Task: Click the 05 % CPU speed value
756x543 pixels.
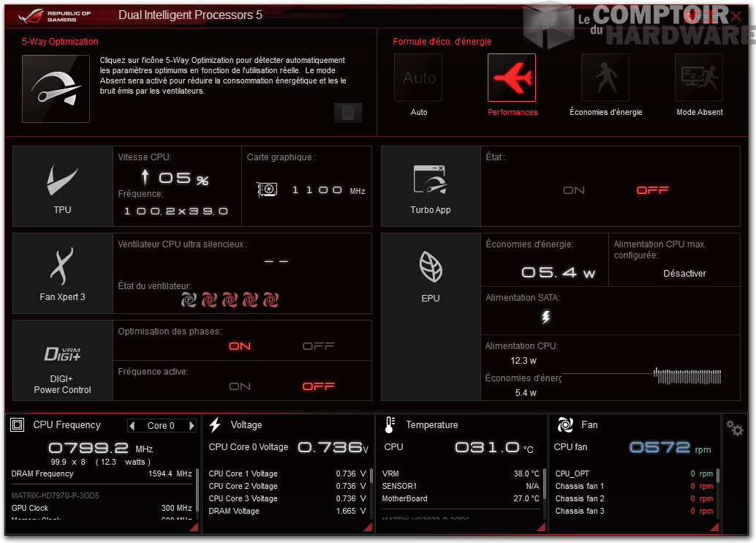Action: [x=184, y=179]
